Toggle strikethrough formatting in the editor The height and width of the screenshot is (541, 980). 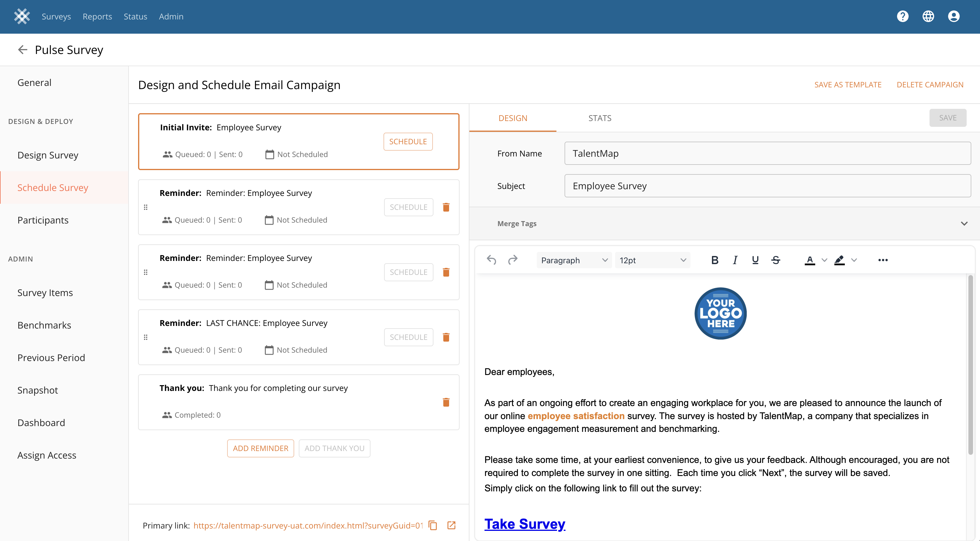pyautogui.click(x=776, y=260)
